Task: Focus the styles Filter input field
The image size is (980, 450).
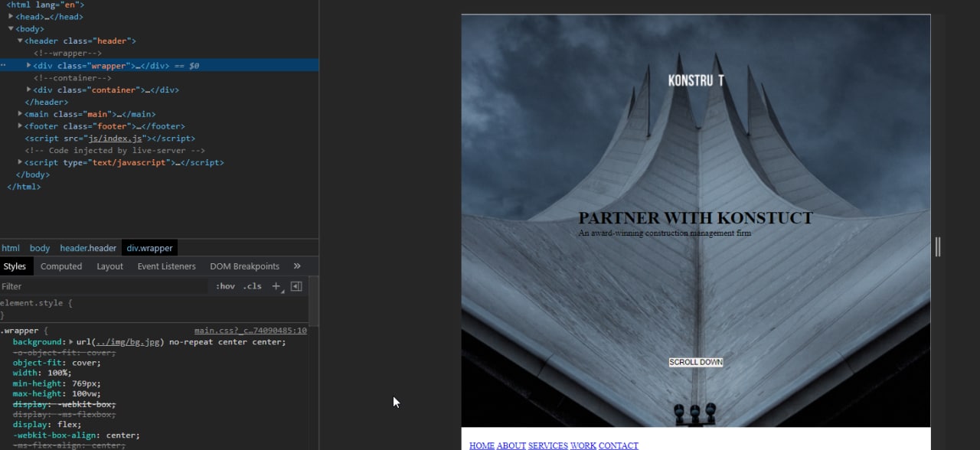Action: [103, 286]
